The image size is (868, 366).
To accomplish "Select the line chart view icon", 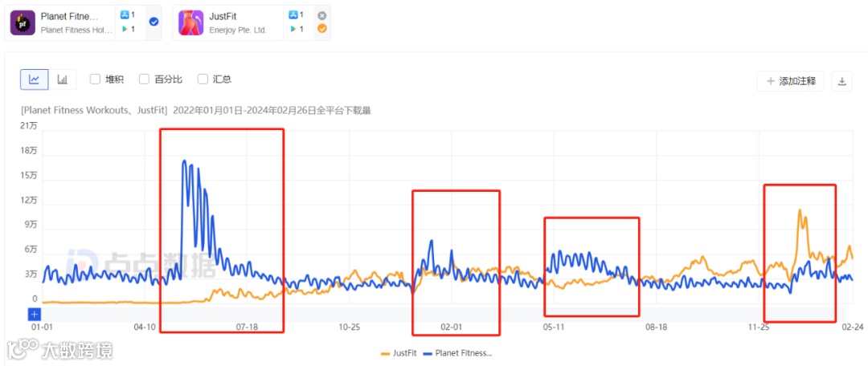I will (35, 79).
